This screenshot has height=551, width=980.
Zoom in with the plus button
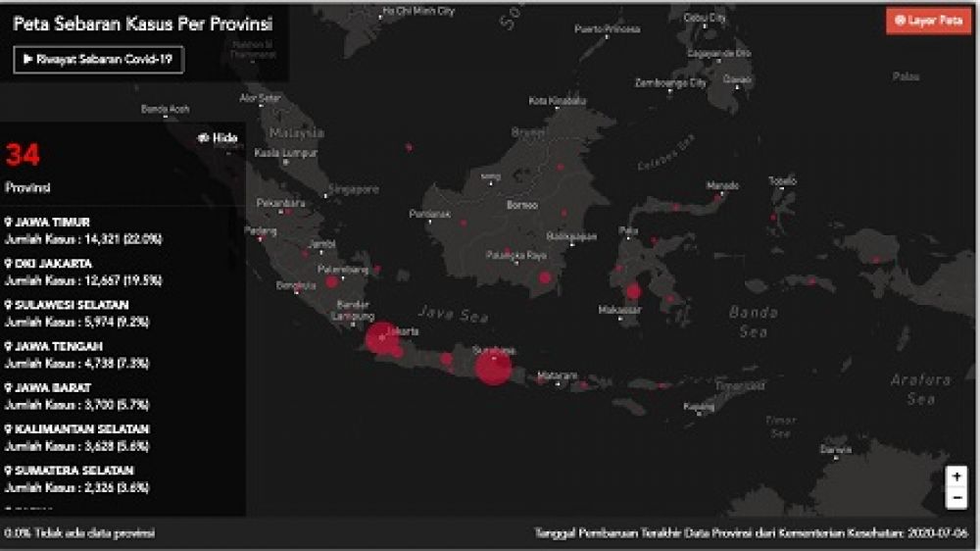[x=956, y=476]
